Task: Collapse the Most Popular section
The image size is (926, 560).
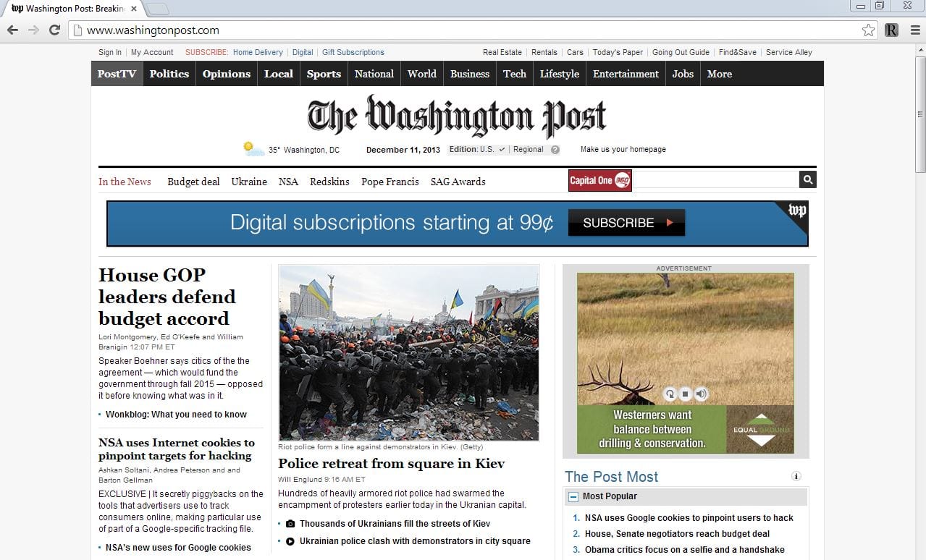Action: pyautogui.click(x=573, y=497)
